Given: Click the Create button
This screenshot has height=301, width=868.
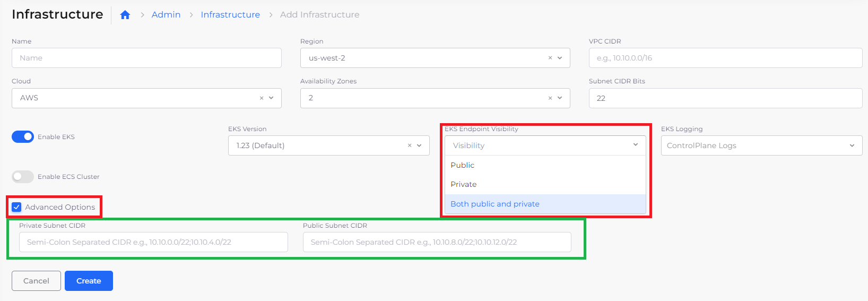Looking at the screenshot, I should (89, 281).
